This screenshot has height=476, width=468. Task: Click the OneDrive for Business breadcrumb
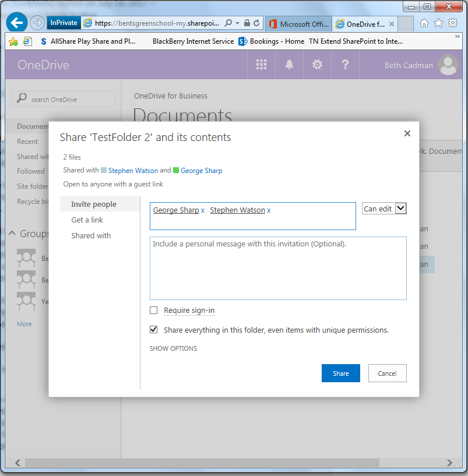pyautogui.click(x=171, y=96)
